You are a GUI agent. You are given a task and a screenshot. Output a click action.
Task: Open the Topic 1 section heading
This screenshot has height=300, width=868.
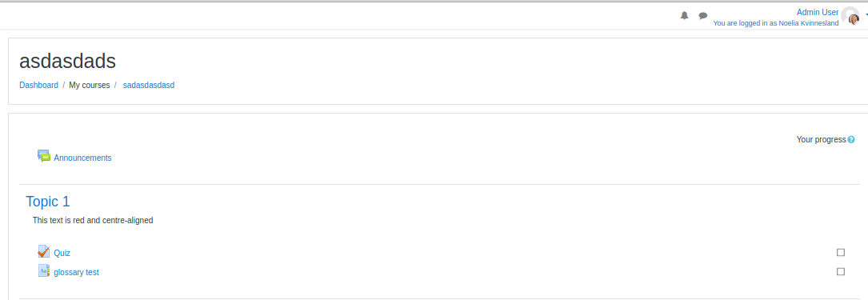(48, 202)
